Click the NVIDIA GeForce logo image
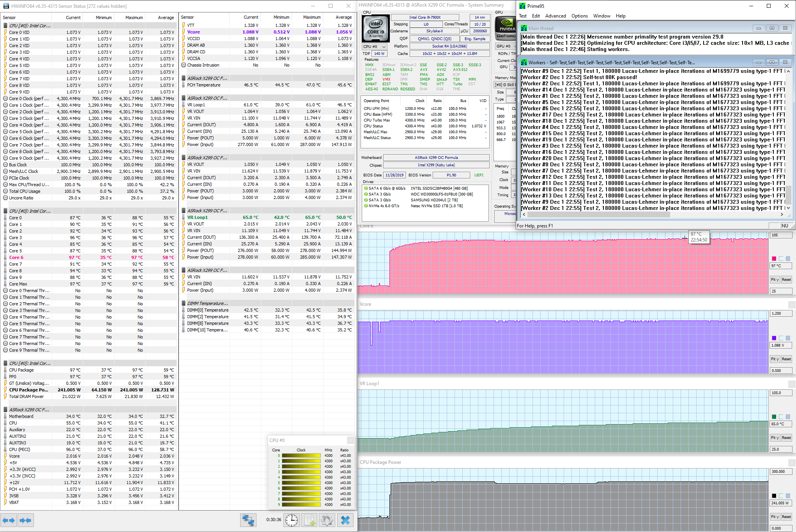The width and height of the screenshot is (796, 532). pos(506,28)
